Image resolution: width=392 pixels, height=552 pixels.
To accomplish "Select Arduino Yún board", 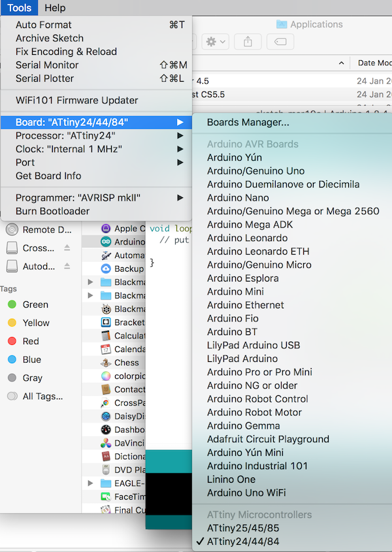I will click(292, 157).
